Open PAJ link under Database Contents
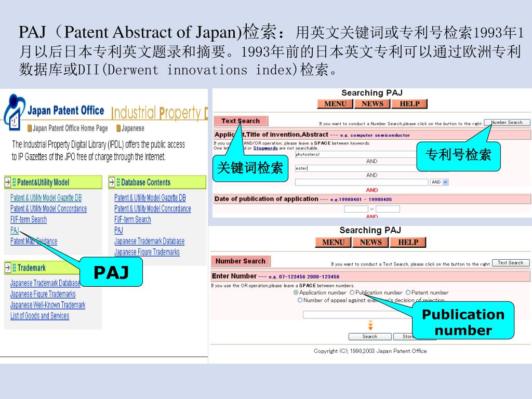Image resolution: width=532 pixels, height=399 pixels. tap(119, 230)
